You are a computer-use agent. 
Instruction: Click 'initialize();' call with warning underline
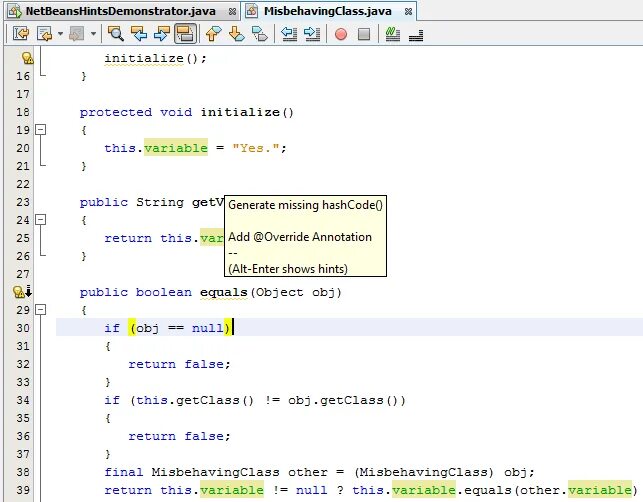tap(155, 58)
